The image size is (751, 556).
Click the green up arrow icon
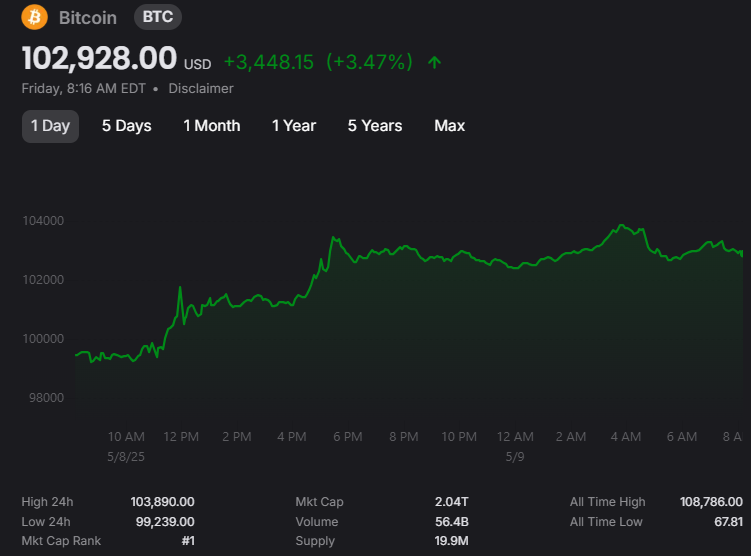coord(434,62)
